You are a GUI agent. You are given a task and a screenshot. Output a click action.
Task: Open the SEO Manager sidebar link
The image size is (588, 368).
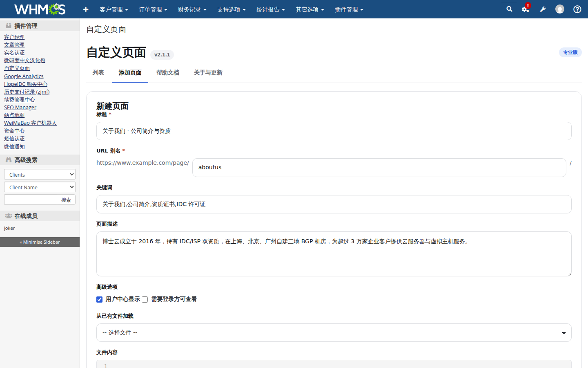20,108
